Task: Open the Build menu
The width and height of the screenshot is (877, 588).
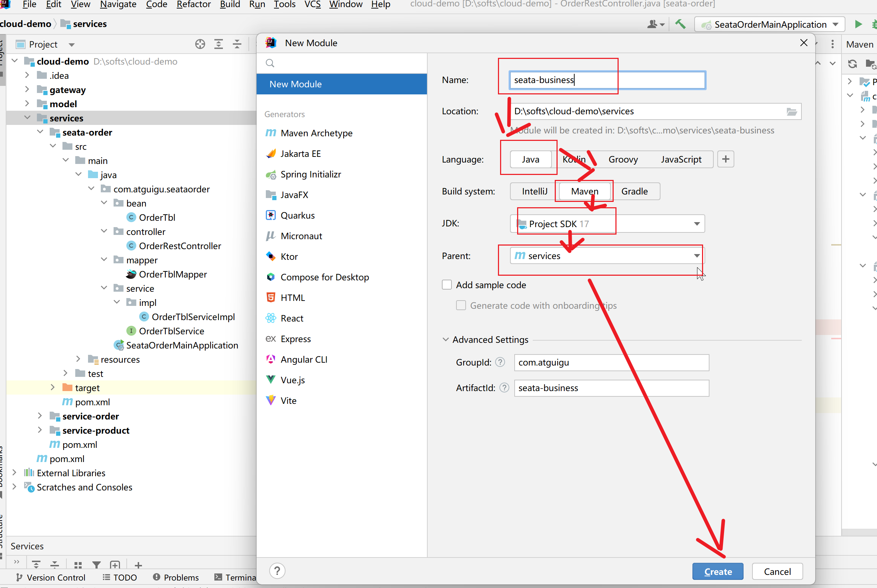Action: [230, 5]
